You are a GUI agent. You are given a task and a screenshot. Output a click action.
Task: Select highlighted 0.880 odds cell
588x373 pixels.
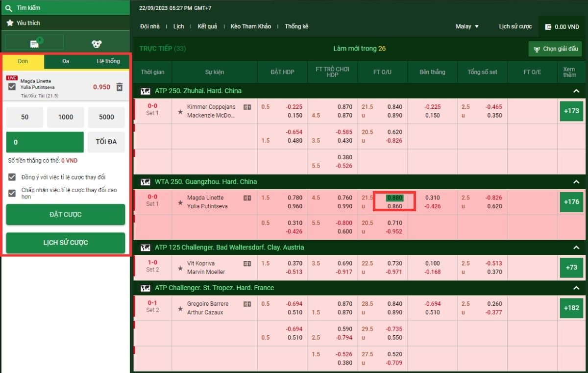tap(394, 198)
